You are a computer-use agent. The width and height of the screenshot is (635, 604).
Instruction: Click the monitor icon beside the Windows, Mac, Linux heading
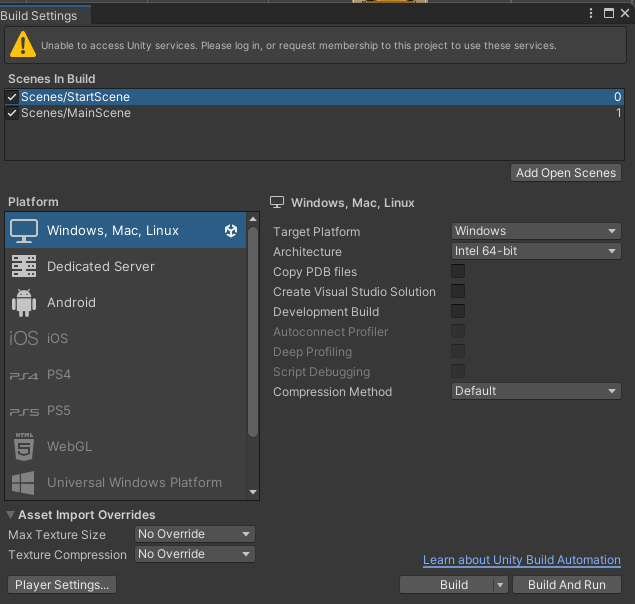pyautogui.click(x=277, y=202)
